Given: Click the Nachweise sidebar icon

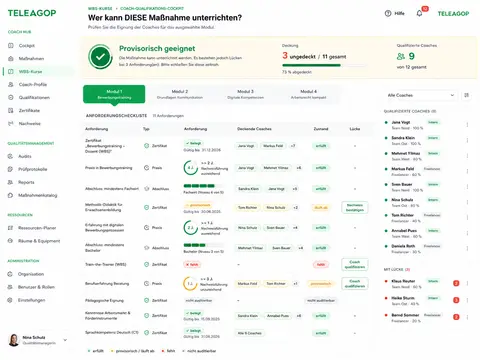Looking at the screenshot, I should pos(11,123).
